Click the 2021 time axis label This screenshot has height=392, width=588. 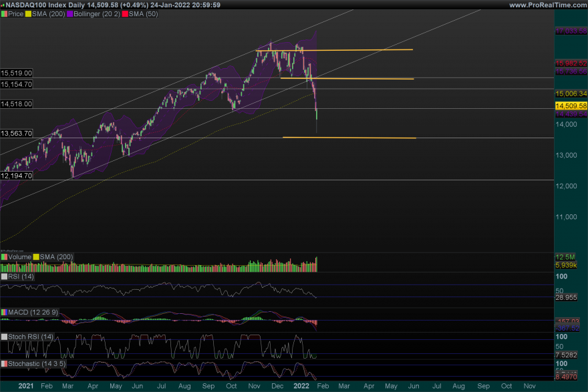click(x=26, y=386)
